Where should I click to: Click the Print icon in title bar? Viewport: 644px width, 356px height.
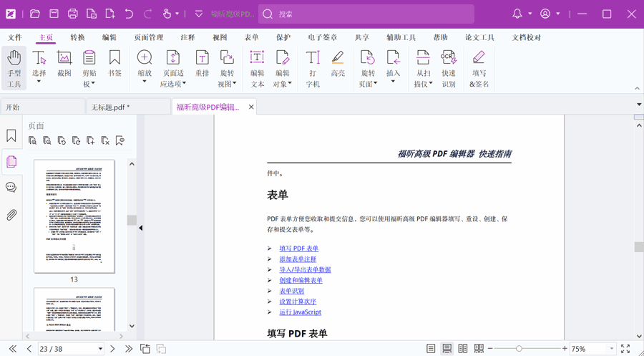pyautogui.click(x=73, y=14)
